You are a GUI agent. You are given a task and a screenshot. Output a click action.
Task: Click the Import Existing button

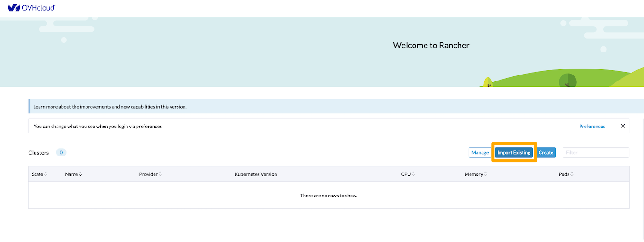[x=514, y=153]
